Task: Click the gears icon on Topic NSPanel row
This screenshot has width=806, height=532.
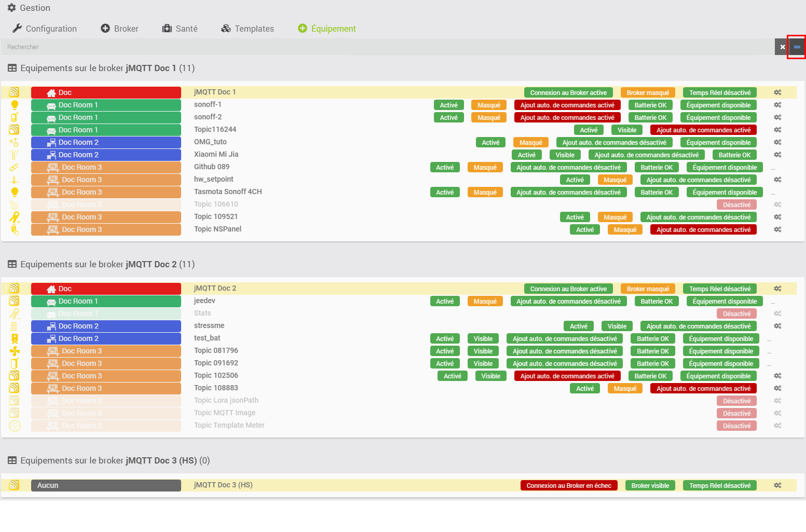Action: point(777,229)
